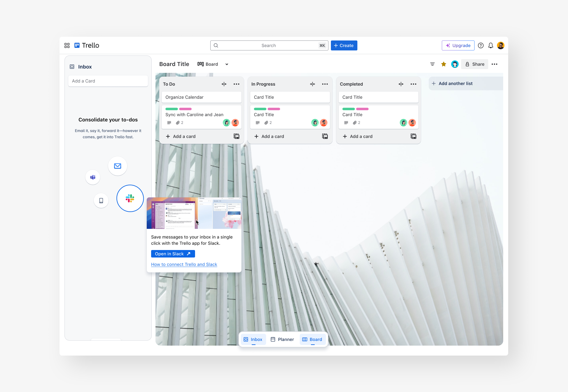The width and height of the screenshot is (568, 392).
Task: Open the board's more options menu
Action: [x=494, y=64]
